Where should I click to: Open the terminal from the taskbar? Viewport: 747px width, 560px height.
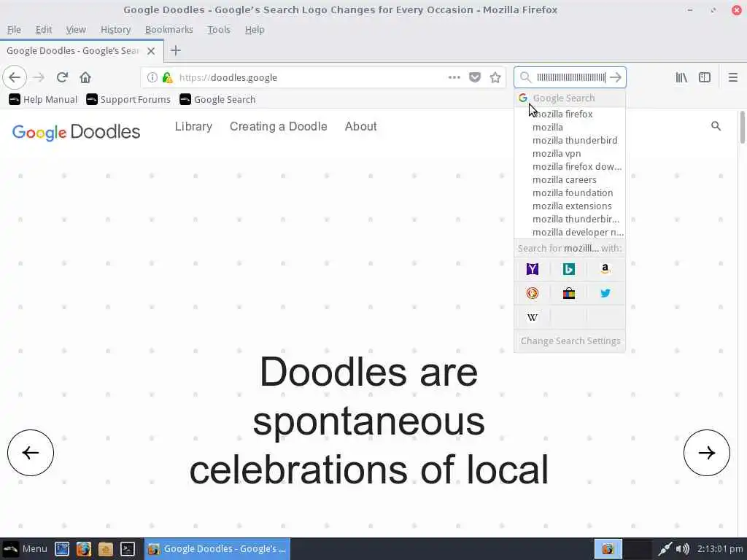pos(127,549)
